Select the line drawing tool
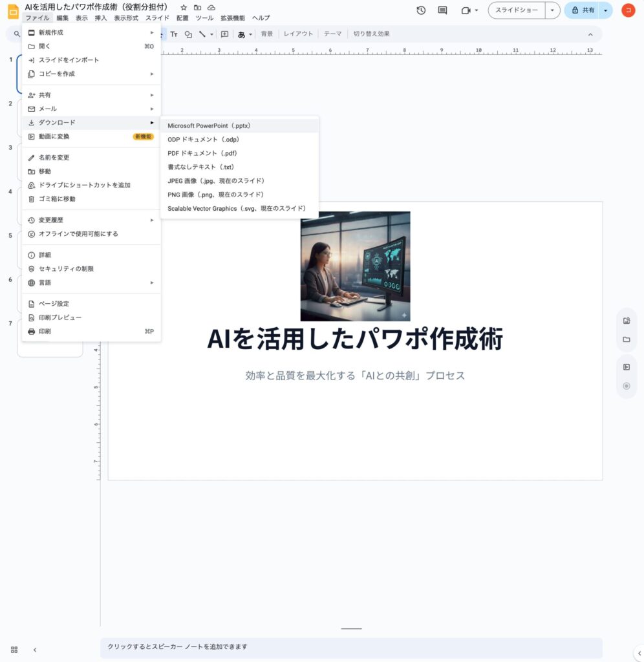644x662 pixels. point(204,34)
